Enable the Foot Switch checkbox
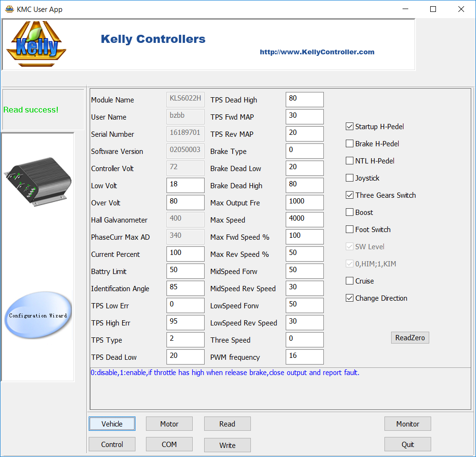Image resolution: width=476 pixels, height=457 pixels. [x=350, y=229]
